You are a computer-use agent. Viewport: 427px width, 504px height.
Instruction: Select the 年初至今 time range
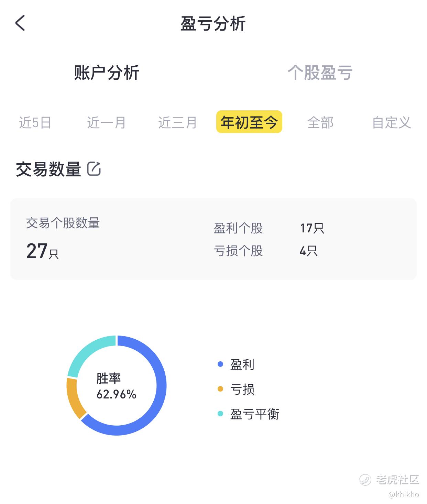pos(249,122)
